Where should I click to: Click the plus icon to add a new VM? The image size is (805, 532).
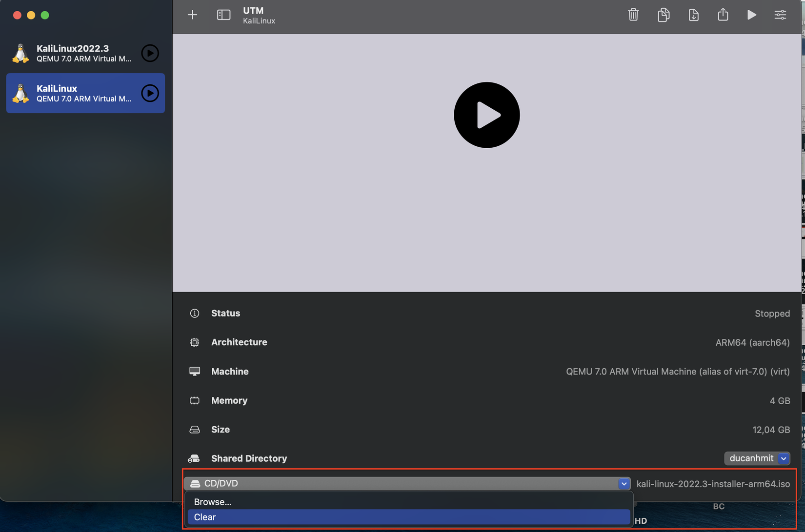click(192, 15)
